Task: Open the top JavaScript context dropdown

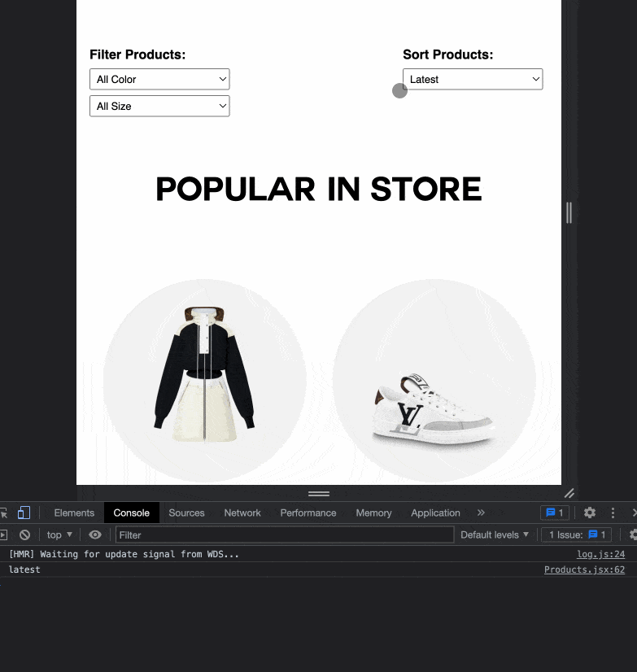Action: 59,535
